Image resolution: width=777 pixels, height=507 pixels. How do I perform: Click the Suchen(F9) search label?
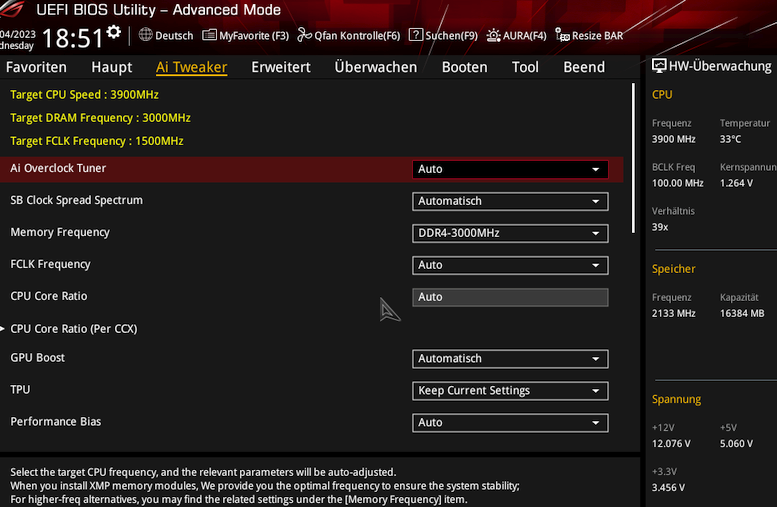click(451, 36)
